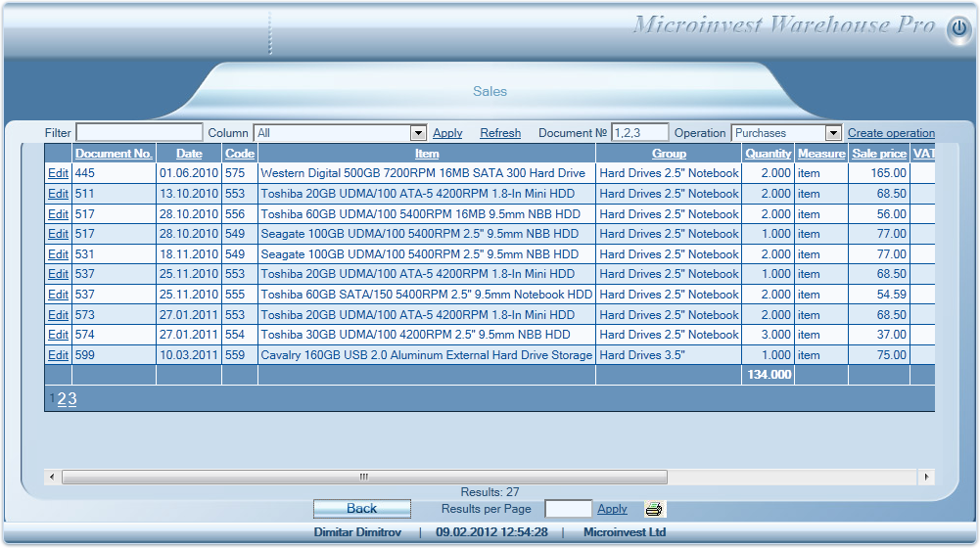980x548 pixels.
Task: Click the Document № input field
Action: coord(640,132)
